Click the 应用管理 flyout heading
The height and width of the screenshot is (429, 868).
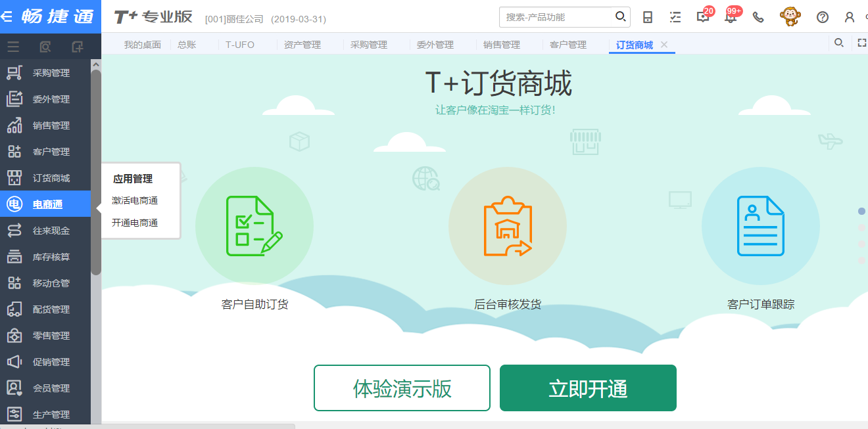pyautogui.click(x=133, y=179)
